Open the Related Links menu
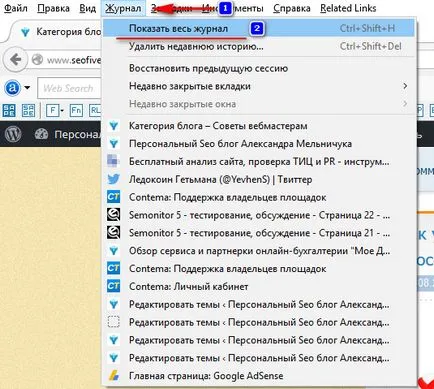This screenshot has width=434, height=389. [x=348, y=8]
